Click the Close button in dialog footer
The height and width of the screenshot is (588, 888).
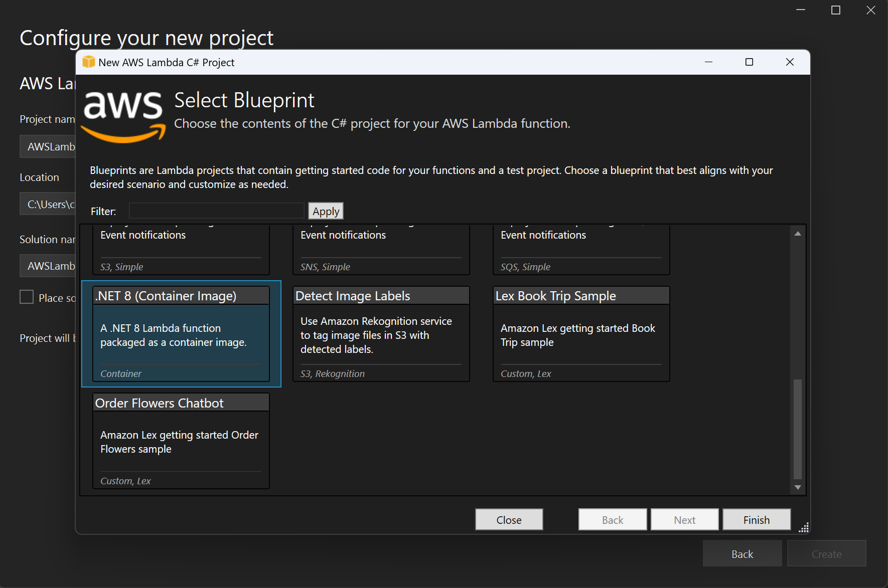509,520
